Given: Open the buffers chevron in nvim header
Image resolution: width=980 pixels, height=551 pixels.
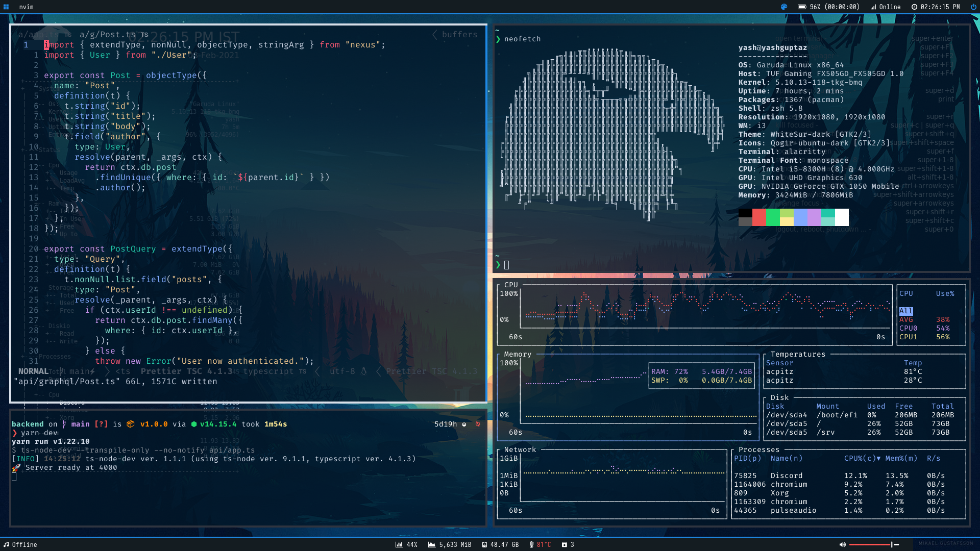Looking at the screenshot, I should click(x=435, y=34).
